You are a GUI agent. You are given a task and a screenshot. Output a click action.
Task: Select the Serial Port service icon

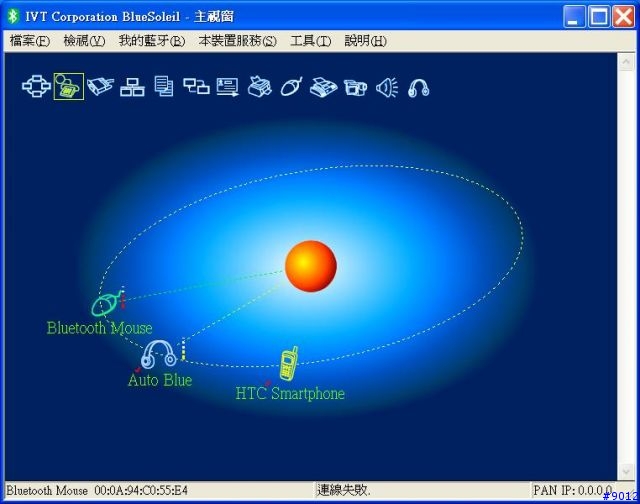(x=100, y=86)
